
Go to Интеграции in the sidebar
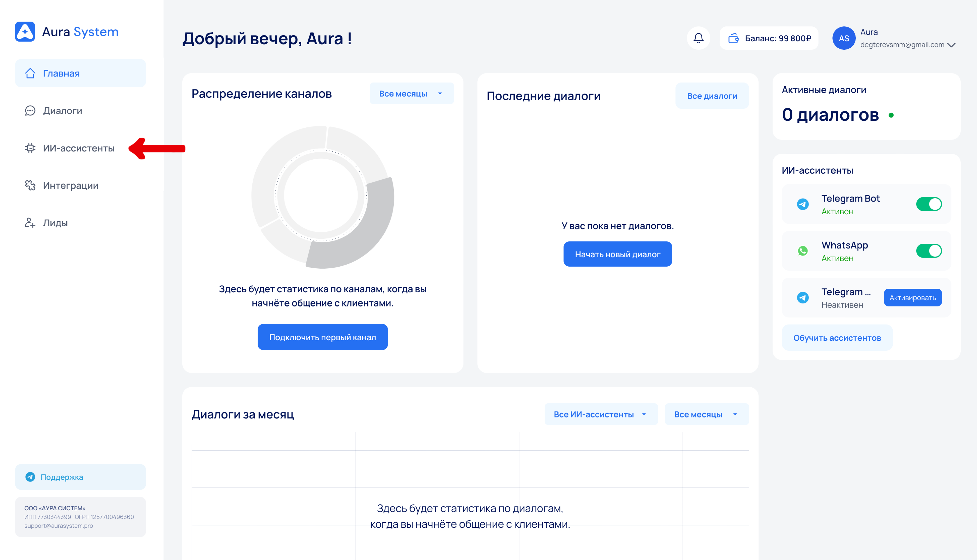click(70, 186)
